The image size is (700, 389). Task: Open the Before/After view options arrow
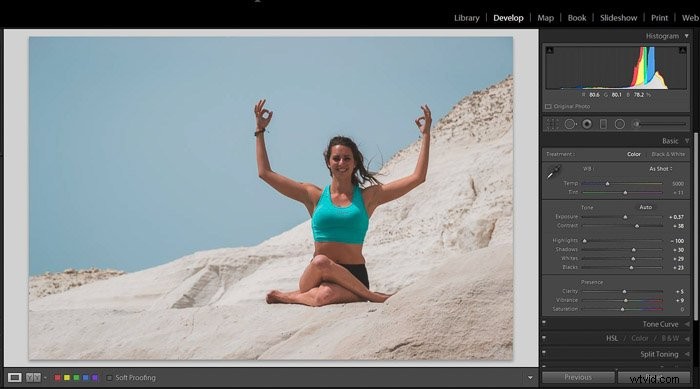(x=45, y=378)
